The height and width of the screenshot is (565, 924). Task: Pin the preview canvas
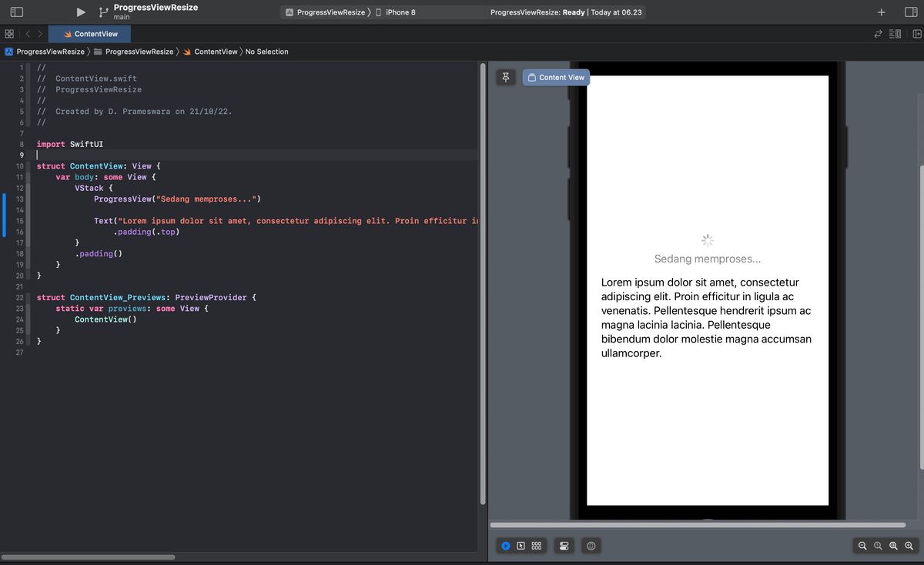pos(505,77)
